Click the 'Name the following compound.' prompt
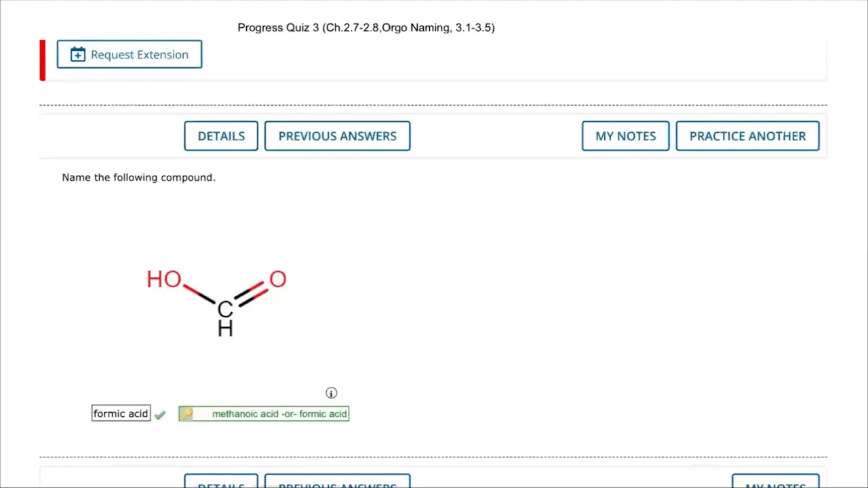868x488 pixels. tap(138, 178)
